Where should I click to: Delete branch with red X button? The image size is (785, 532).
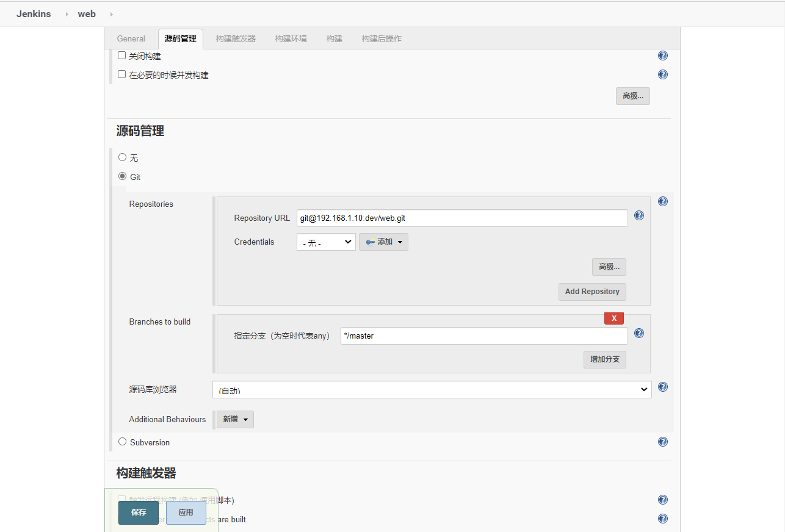point(614,318)
